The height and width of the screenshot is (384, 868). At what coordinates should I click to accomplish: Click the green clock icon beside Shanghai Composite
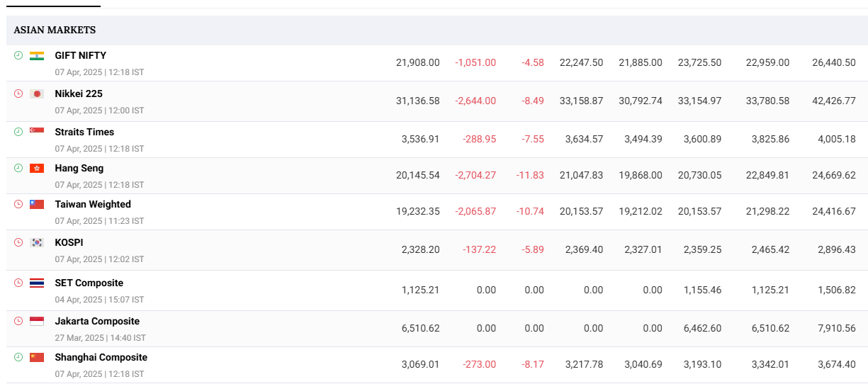click(18, 357)
